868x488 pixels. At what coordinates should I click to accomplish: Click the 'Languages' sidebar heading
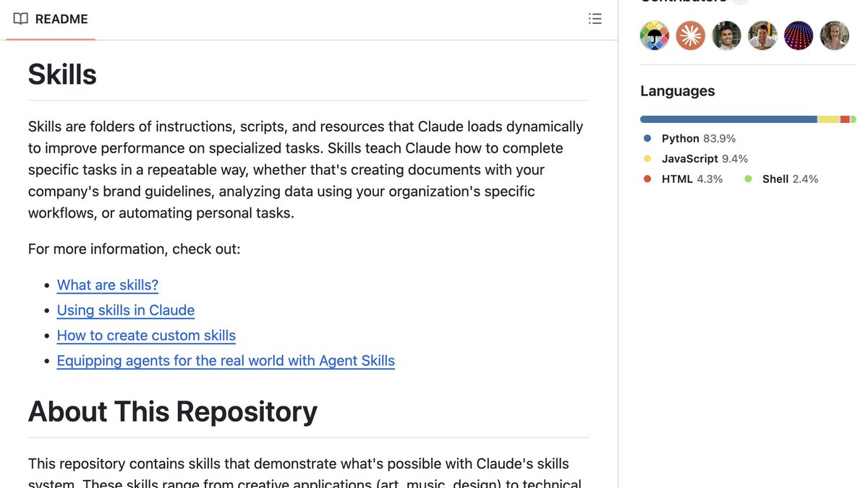(x=678, y=91)
